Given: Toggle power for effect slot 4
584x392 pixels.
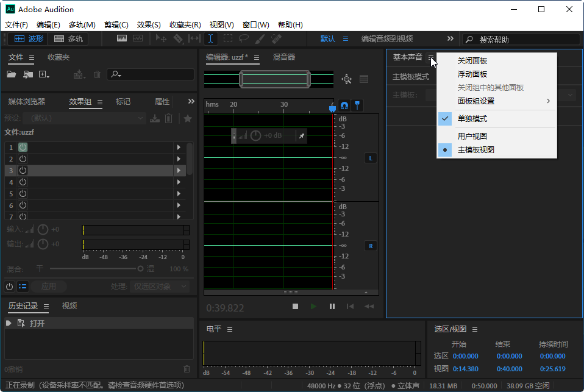Looking at the screenshot, I should click(x=23, y=182).
